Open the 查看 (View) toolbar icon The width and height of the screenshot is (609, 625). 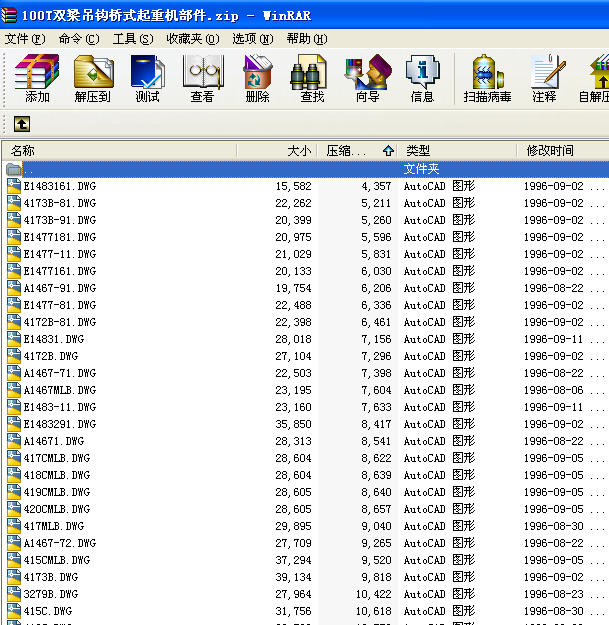[202, 79]
